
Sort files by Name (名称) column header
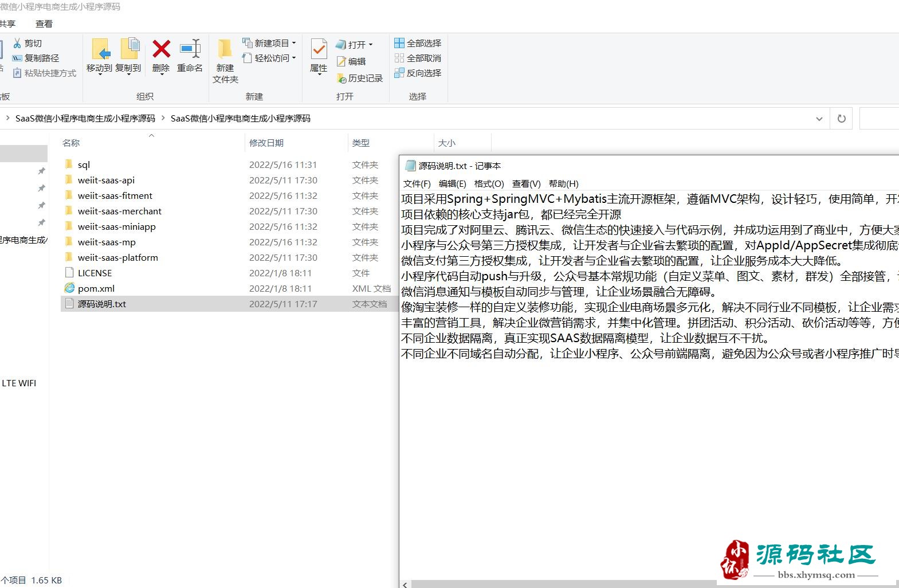(152, 143)
